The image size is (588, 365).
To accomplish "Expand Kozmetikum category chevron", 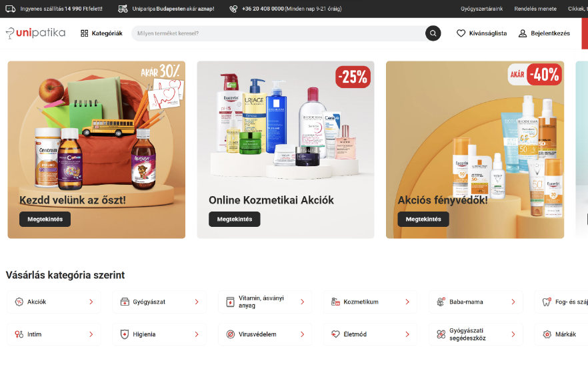I will click(x=407, y=302).
